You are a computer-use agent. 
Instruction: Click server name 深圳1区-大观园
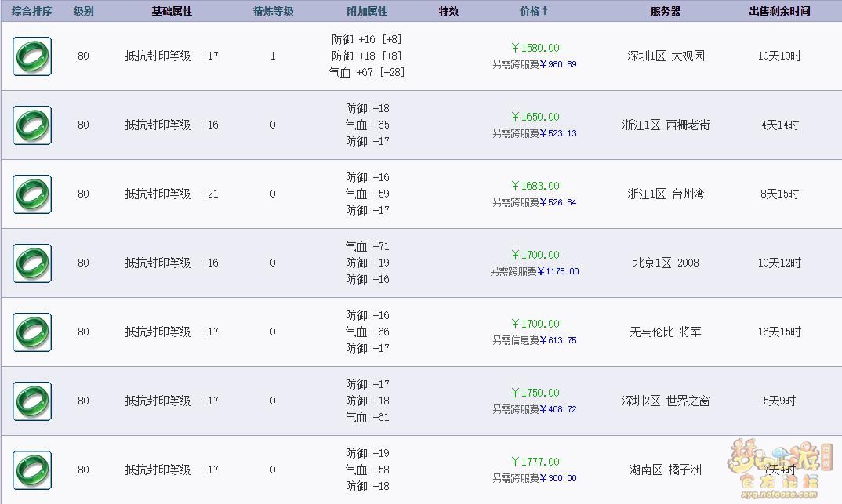pos(666,56)
